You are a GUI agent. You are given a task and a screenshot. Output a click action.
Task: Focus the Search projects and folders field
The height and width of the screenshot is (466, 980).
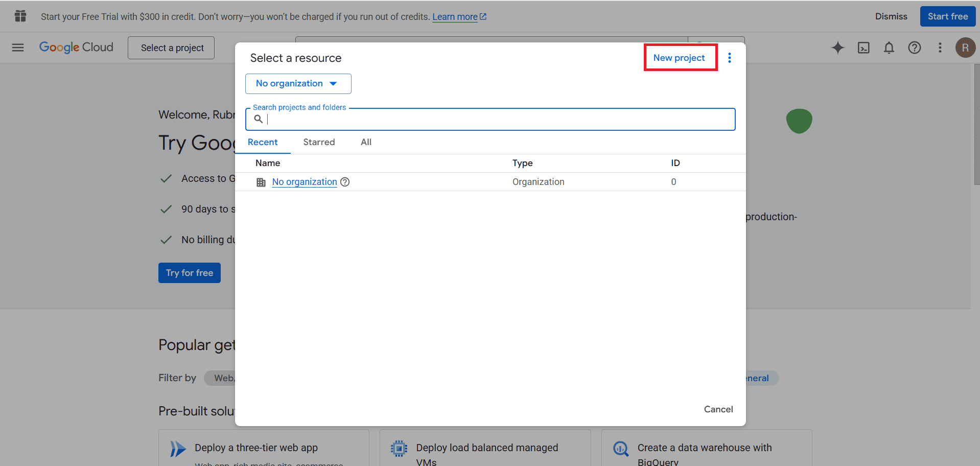pos(491,119)
